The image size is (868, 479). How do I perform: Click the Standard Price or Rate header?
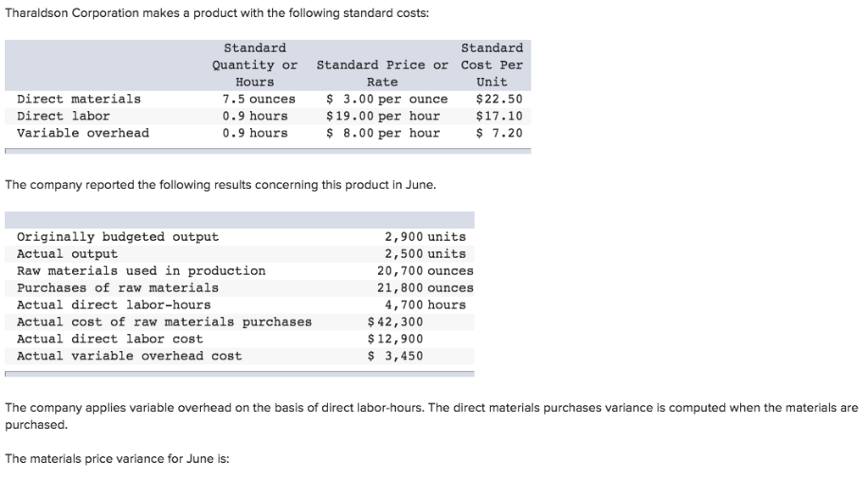tap(382, 73)
